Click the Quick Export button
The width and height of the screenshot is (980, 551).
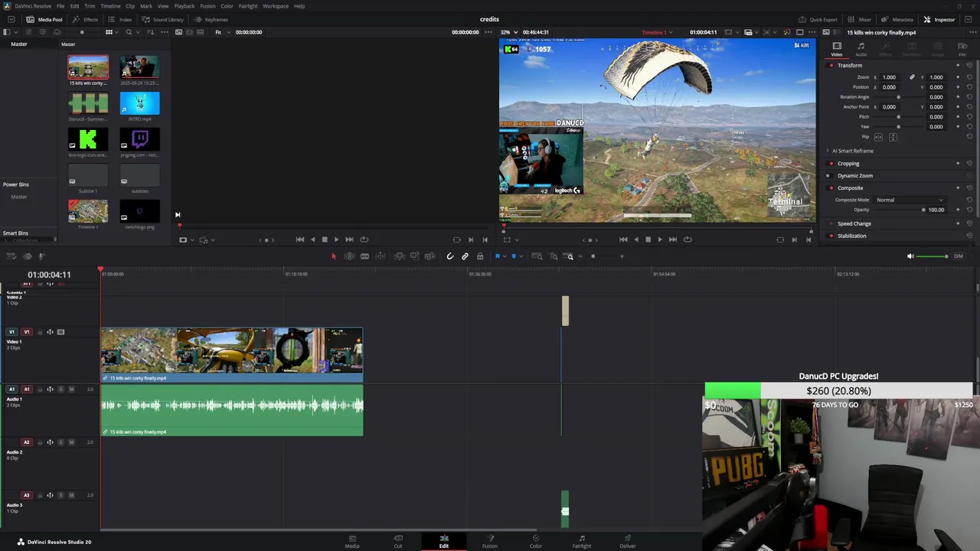click(818, 19)
